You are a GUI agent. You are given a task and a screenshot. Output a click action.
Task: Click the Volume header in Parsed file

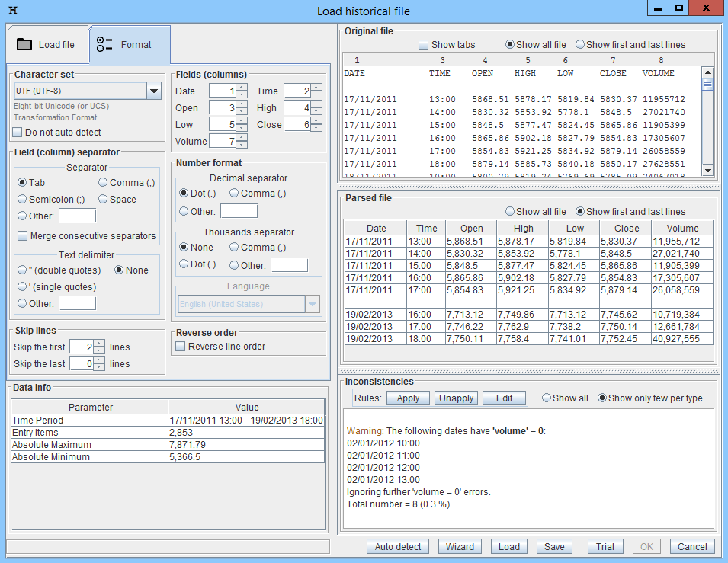tap(682, 229)
